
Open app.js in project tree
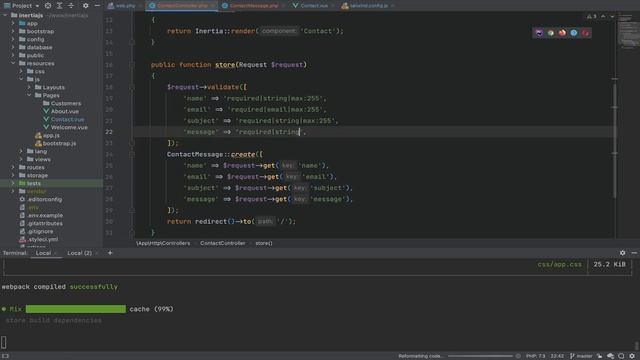[x=47, y=136]
